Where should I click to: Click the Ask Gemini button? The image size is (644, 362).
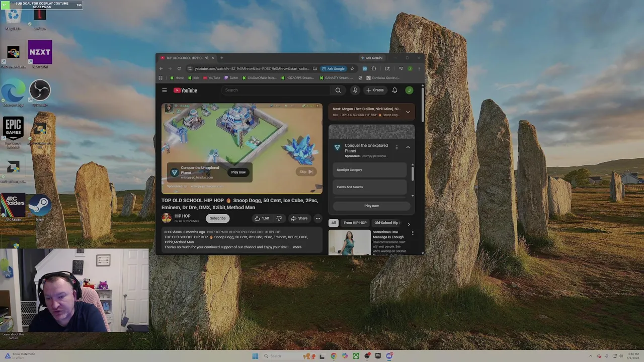[x=371, y=58]
